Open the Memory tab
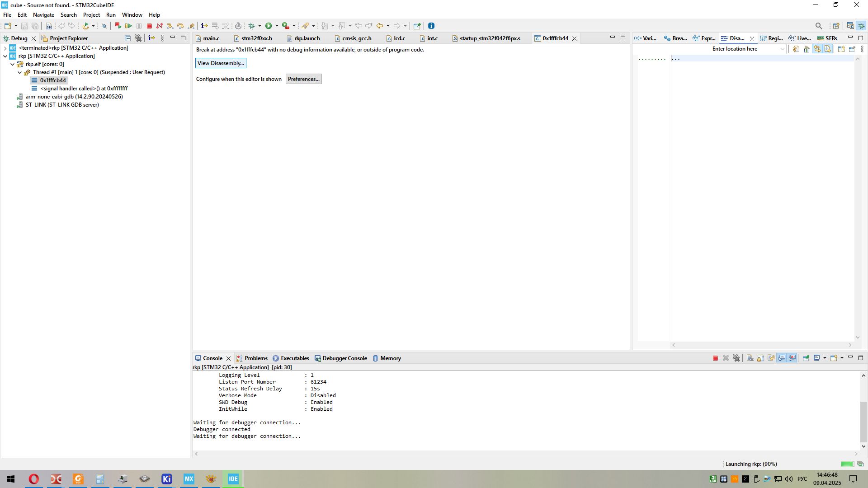This screenshot has height=488, width=868. (x=387, y=358)
